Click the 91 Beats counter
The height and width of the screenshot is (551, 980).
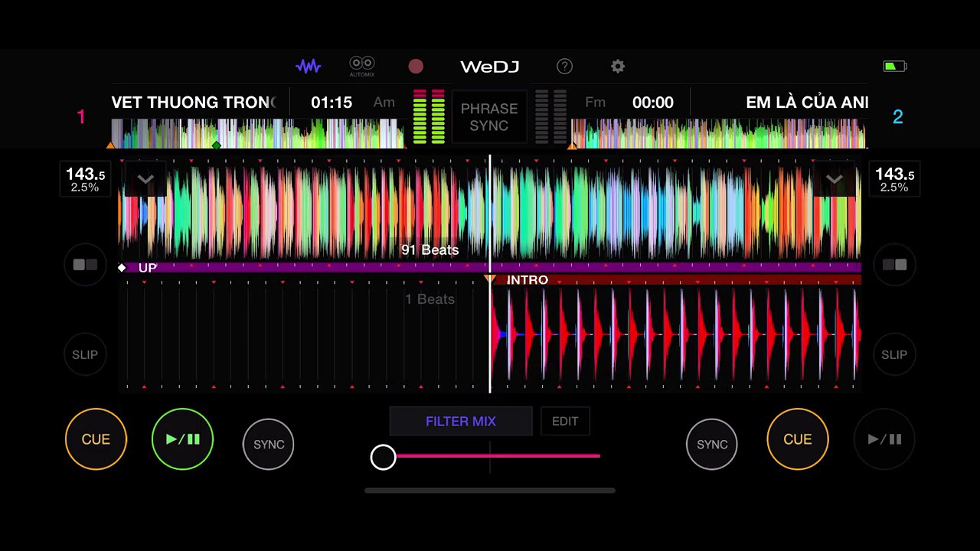430,250
